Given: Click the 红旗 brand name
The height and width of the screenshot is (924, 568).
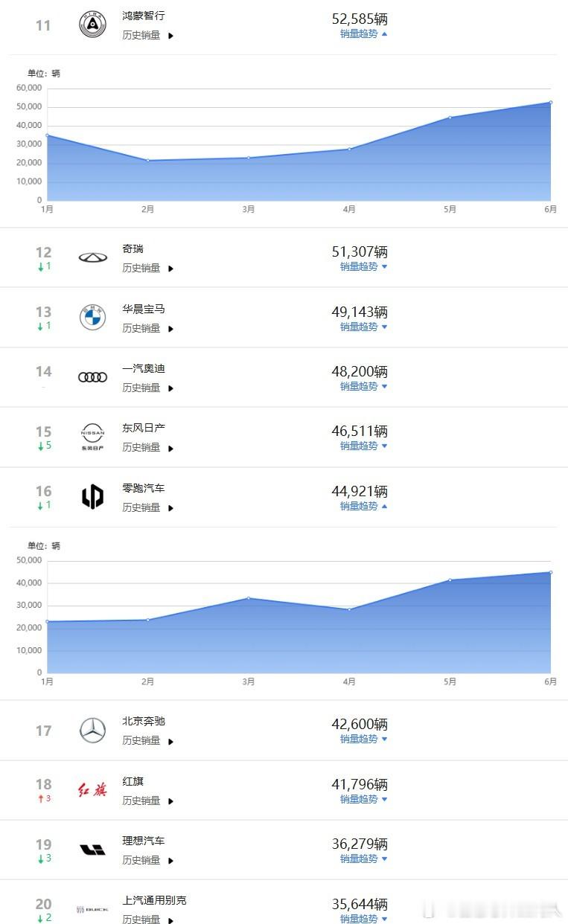Looking at the screenshot, I should tap(133, 781).
